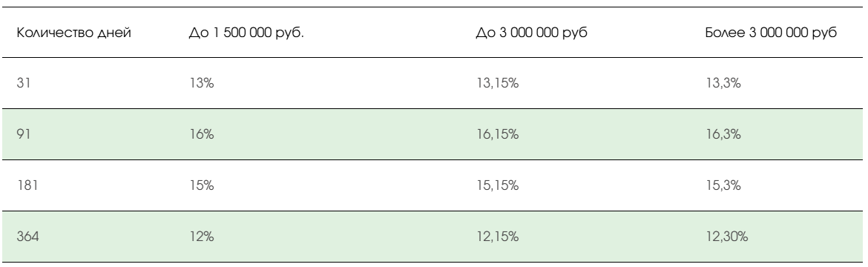Image resolution: width=868 pixels, height=267 pixels.
Task: Click the 'До 3 000 000 руб' header
Action: (x=531, y=33)
